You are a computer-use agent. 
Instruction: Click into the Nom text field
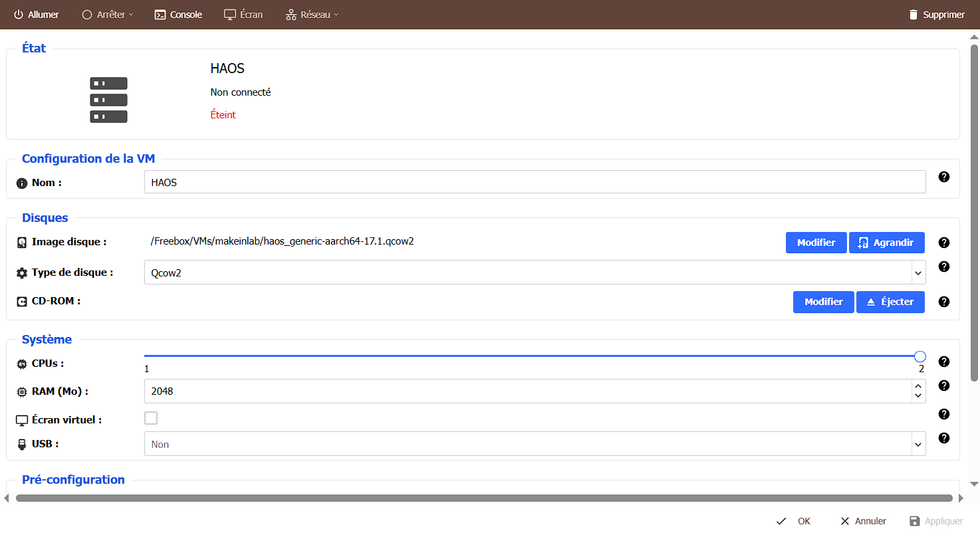[535, 182]
